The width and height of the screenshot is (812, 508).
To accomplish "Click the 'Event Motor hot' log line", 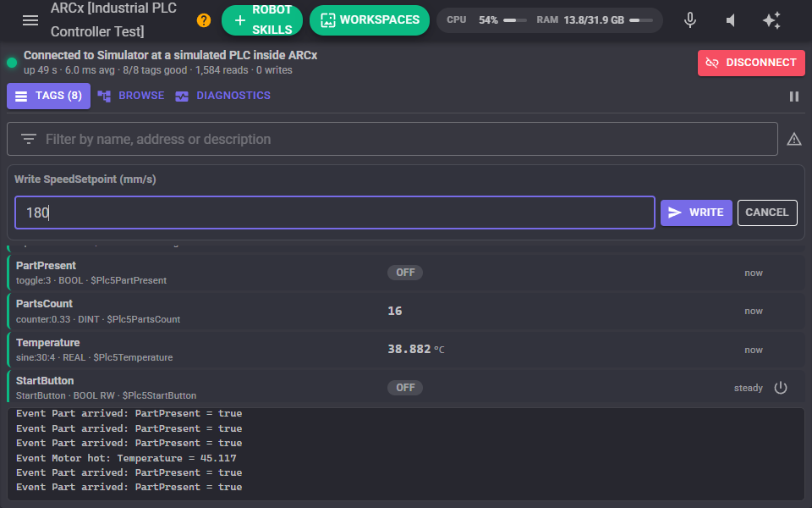I will 126,458.
